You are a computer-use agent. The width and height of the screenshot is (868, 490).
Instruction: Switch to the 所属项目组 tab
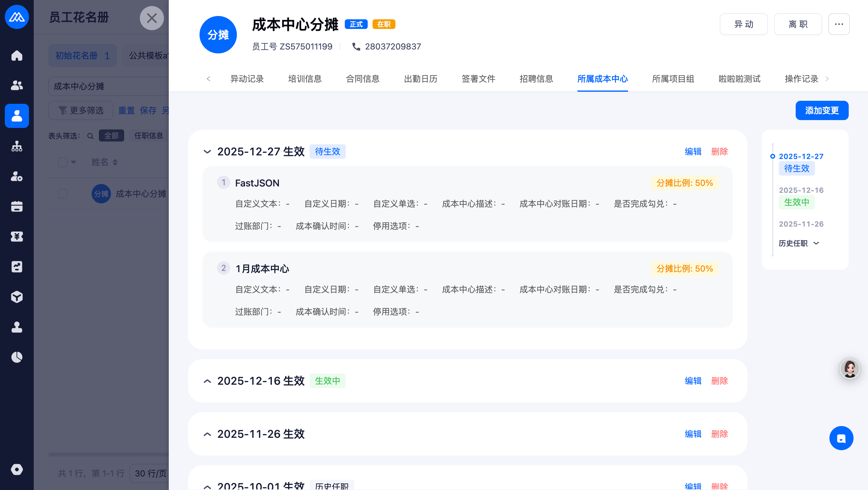673,79
